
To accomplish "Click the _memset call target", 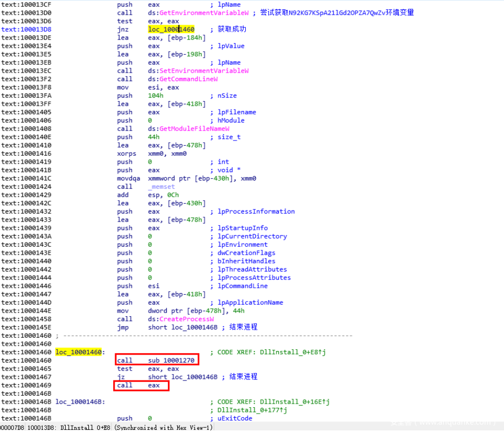I will coord(161,186).
